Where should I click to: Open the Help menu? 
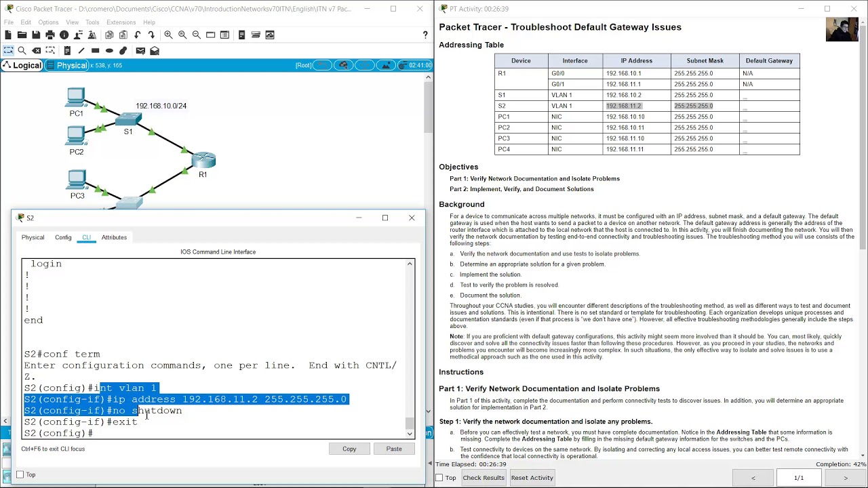pos(149,22)
